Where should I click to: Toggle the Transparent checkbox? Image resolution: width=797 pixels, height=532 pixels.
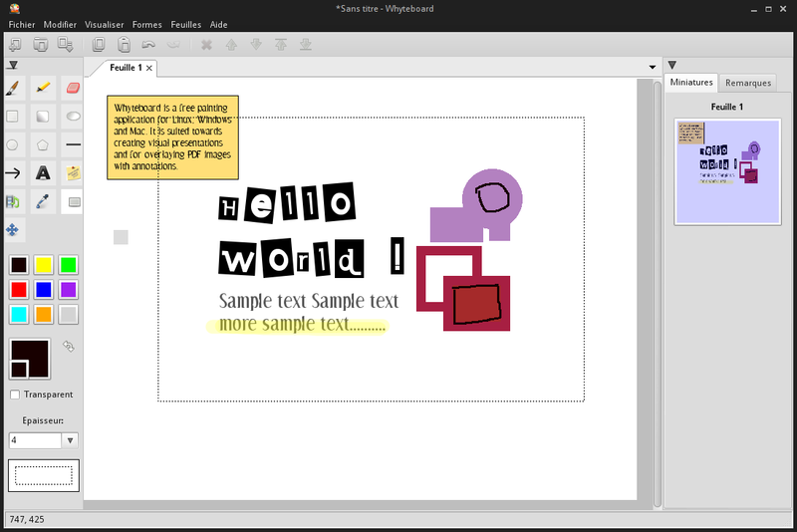(x=15, y=395)
